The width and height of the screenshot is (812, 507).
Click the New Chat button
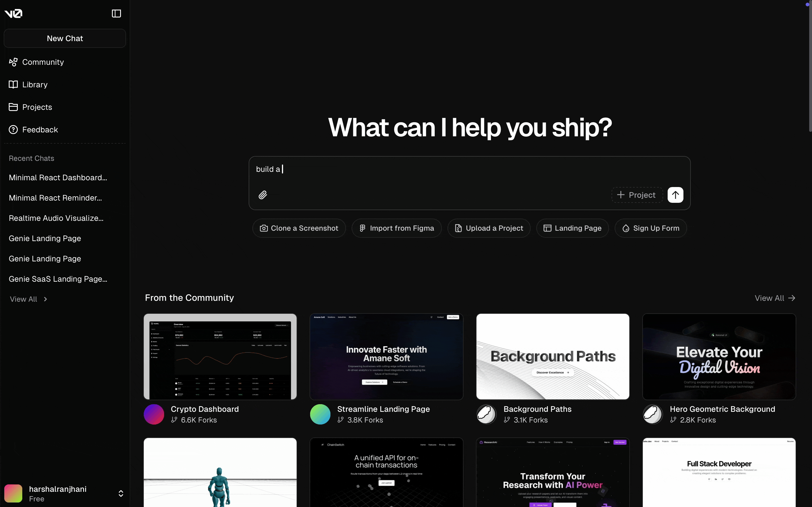[64, 39]
